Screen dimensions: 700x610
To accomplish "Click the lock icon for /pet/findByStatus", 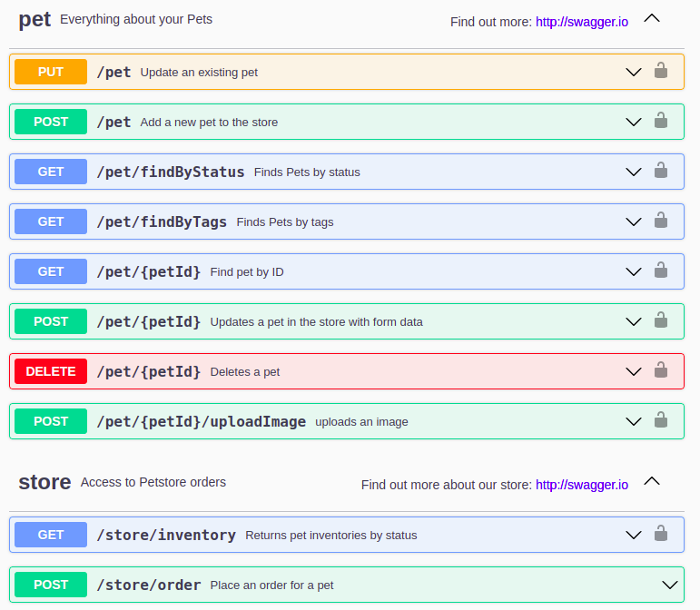I will (x=661, y=171).
